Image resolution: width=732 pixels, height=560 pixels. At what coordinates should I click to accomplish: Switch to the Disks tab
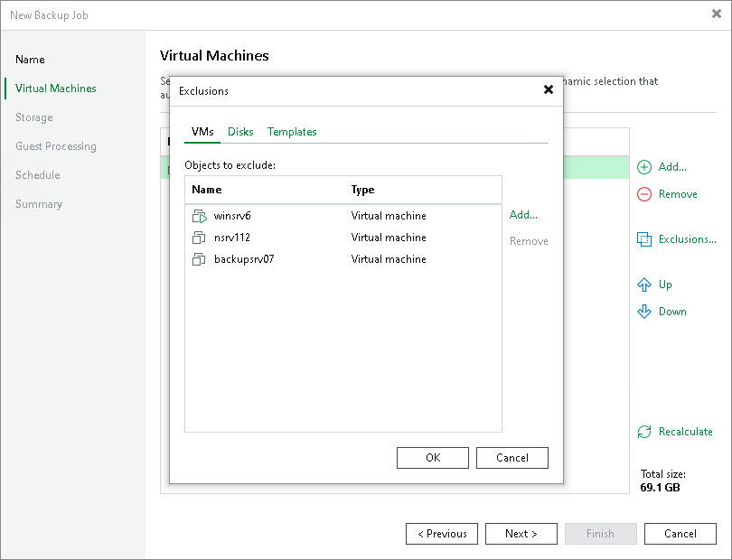[240, 132]
